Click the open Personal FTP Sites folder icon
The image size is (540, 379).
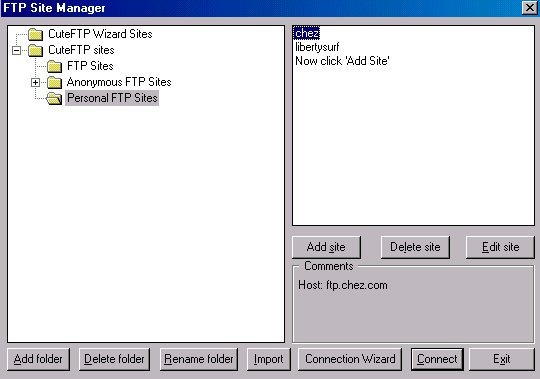pyautogui.click(x=54, y=98)
